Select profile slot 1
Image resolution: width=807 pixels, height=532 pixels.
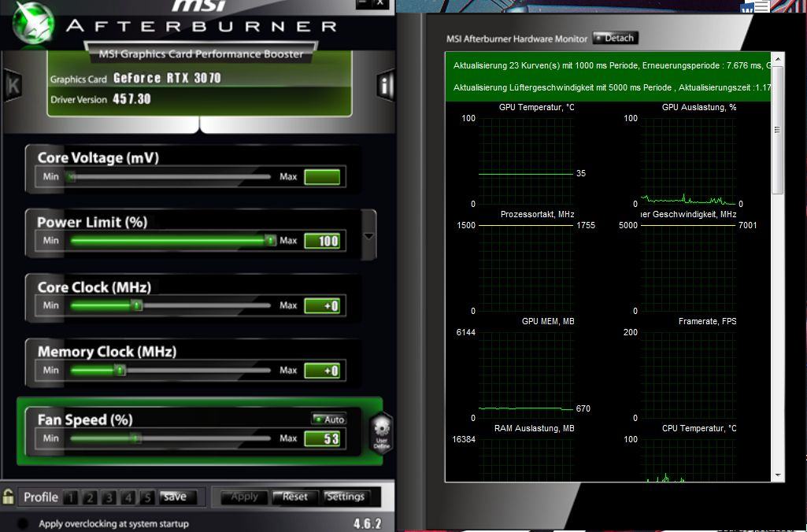(71, 497)
